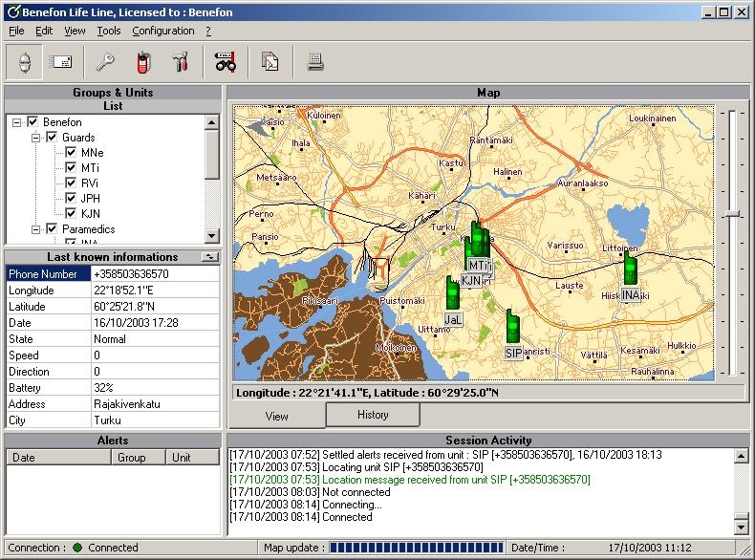The width and height of the screenshot is (755, 560).
Task: Click the printer toolbar icon
Action: coord(315,62)
